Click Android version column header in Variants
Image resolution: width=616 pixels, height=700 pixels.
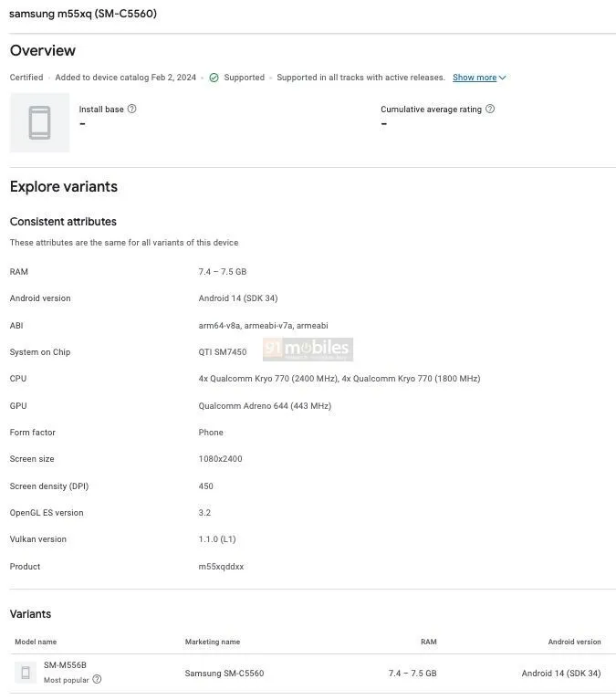click(x=574, y=642)
